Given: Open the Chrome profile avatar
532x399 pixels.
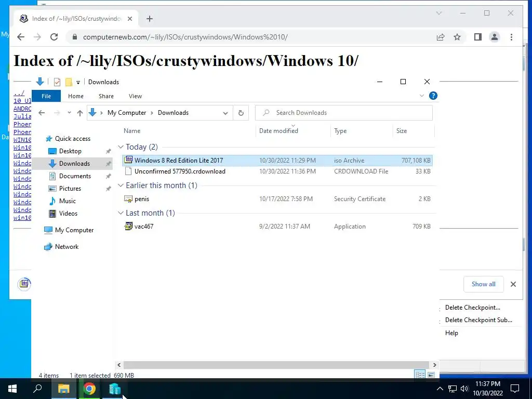Looking at the screenshot, I should [495, 37].
